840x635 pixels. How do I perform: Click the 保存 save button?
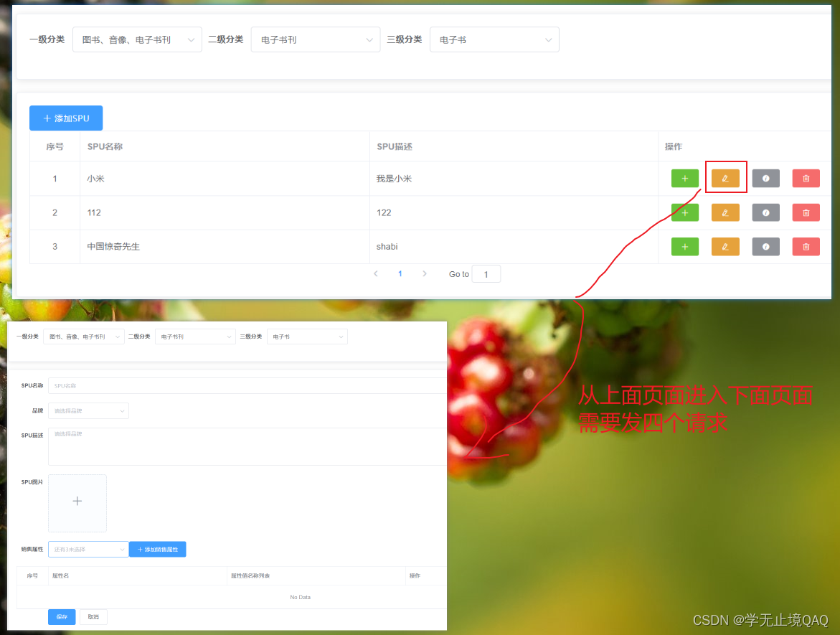[61, 616]
